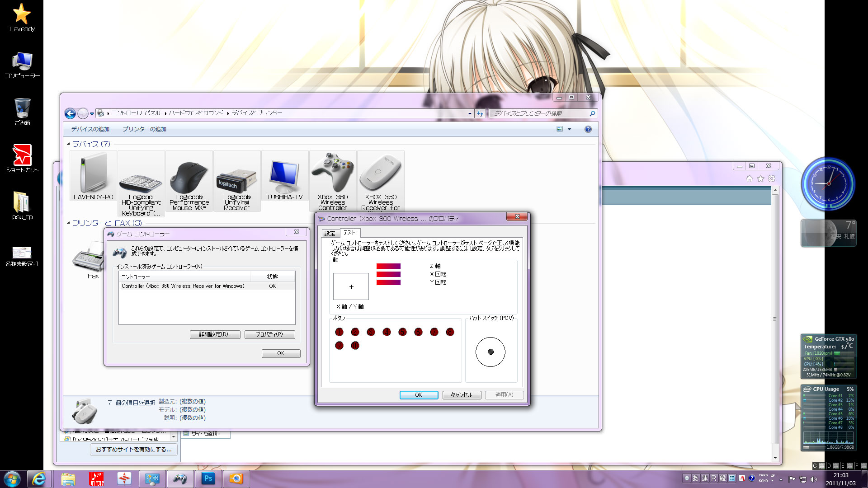Screen dimensions: 868x488
Task: Click プロパティ(P) in Game Controllers
Action: coord(269,334)
